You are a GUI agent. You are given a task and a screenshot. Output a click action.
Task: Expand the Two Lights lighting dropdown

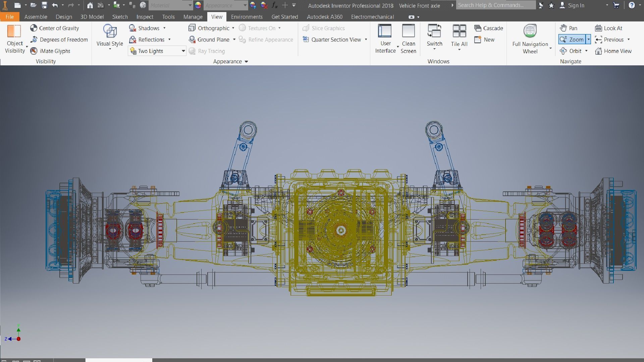pos(183,51)
